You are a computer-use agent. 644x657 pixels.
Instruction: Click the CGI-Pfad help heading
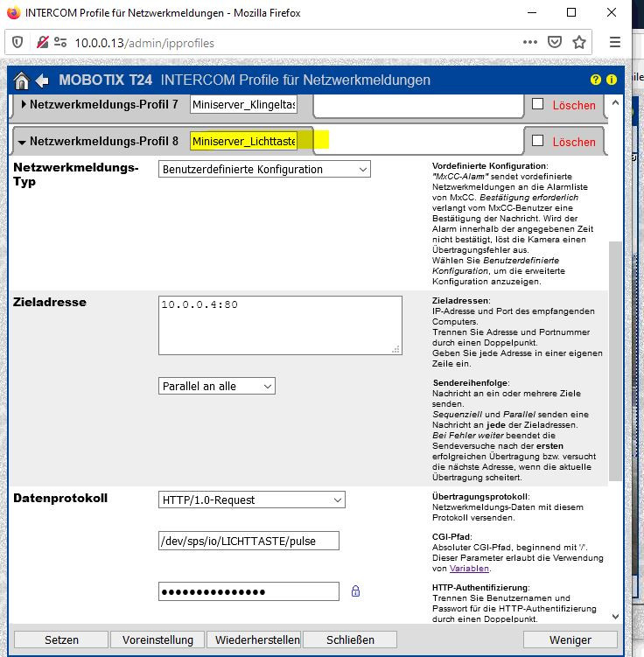pos(451,537)
